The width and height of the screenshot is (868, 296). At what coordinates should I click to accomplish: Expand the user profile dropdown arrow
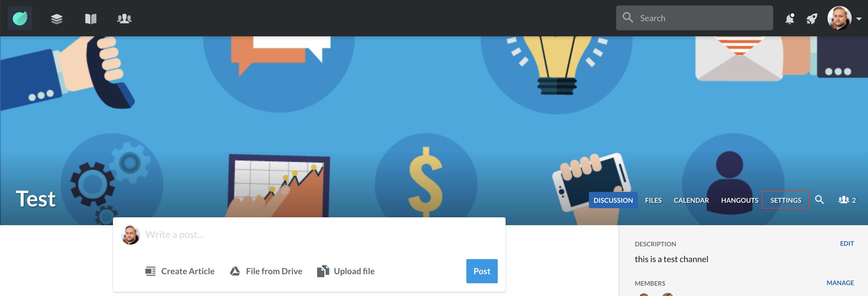point(859,19)
